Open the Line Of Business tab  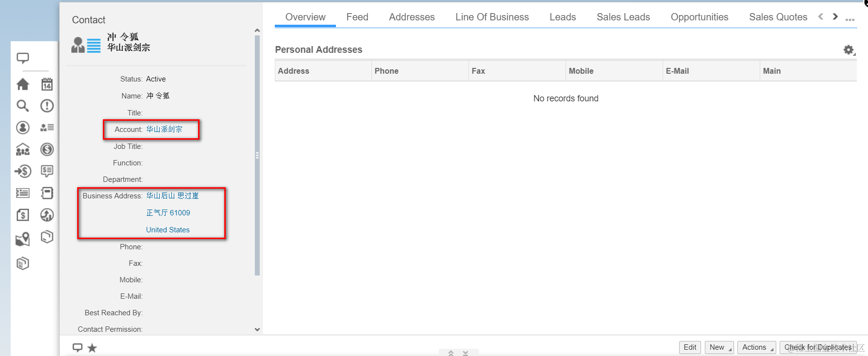[492, 17]
